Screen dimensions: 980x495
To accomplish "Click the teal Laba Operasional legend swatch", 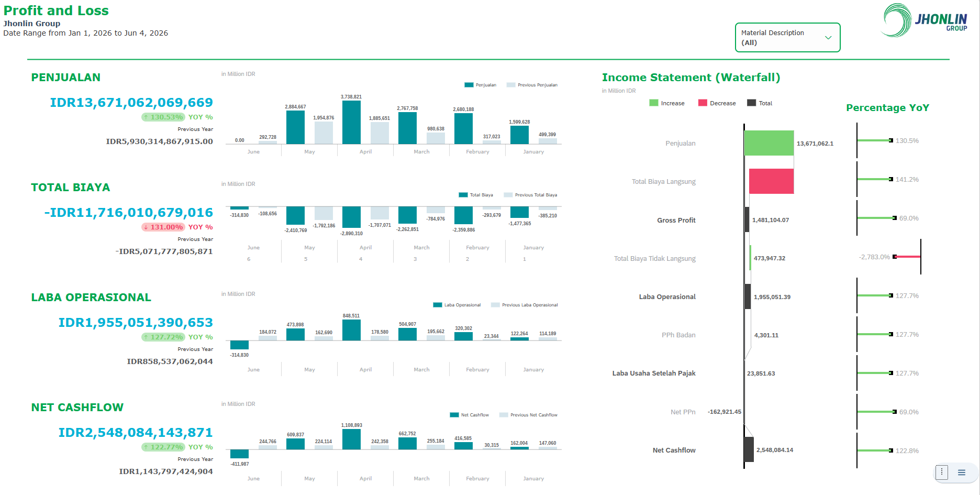I will [x=438, y=305].
